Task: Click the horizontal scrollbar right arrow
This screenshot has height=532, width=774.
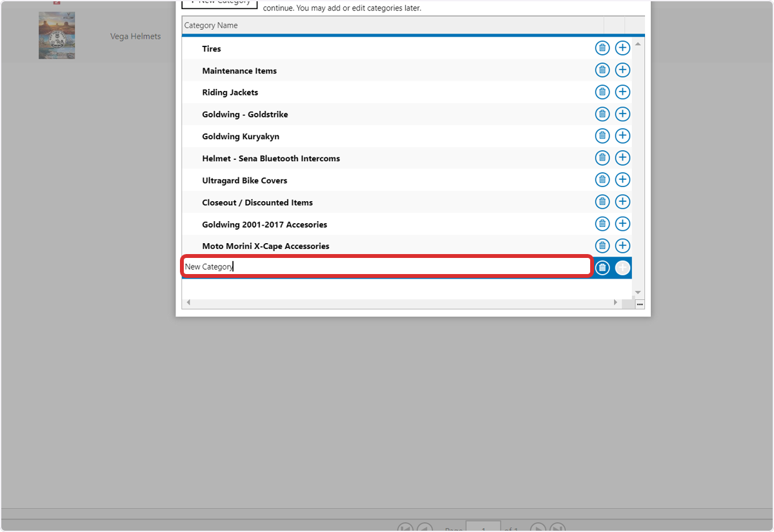Action: (615, 302)
